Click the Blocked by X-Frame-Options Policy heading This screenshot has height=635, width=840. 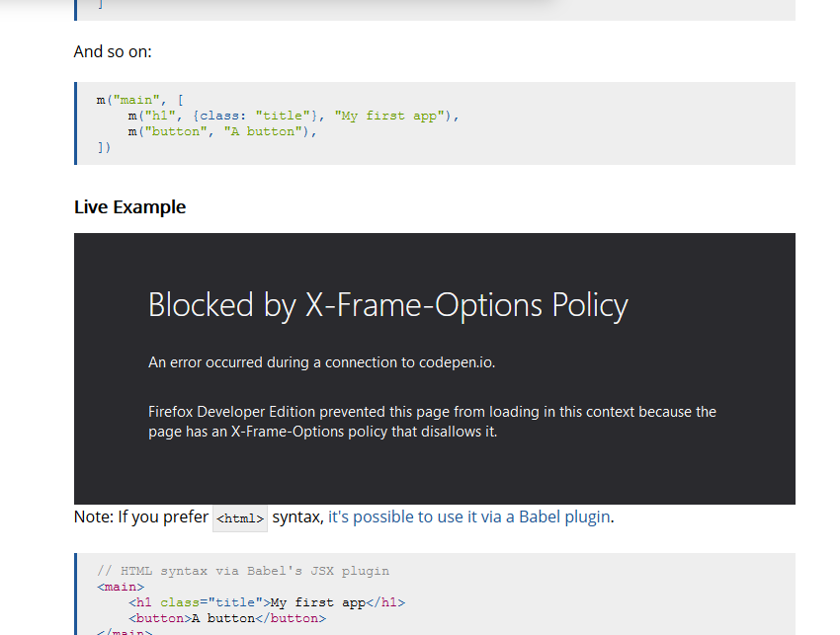(387, 305)
